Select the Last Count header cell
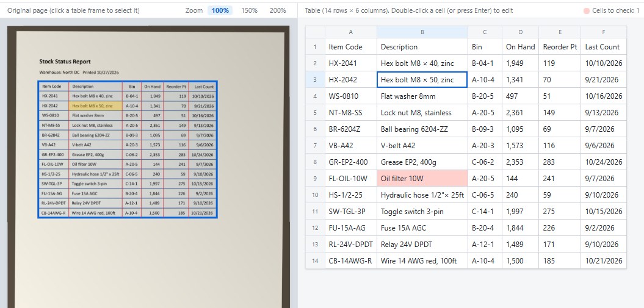Image resolution: width=644 pixels, height=308 pixels. 604,47
